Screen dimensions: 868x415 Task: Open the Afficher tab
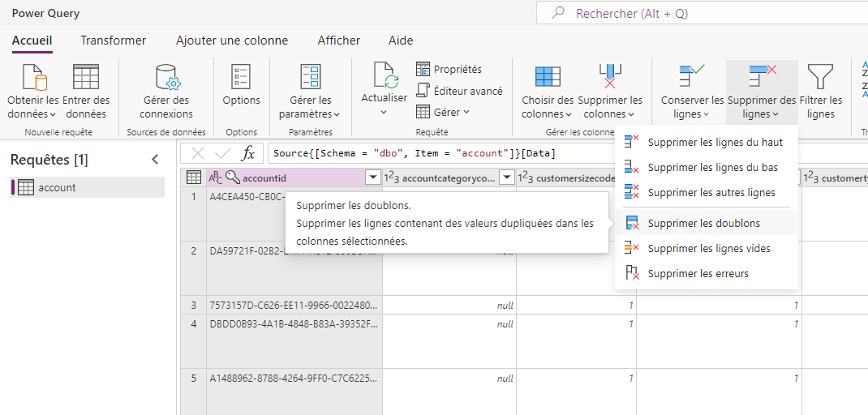(x=339, y=41)
